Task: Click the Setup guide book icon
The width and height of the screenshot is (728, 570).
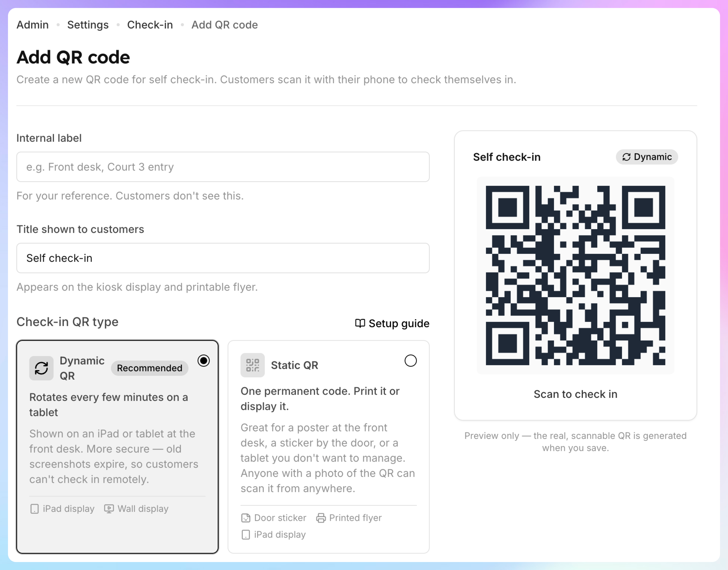Action: (x=360, y=323)
